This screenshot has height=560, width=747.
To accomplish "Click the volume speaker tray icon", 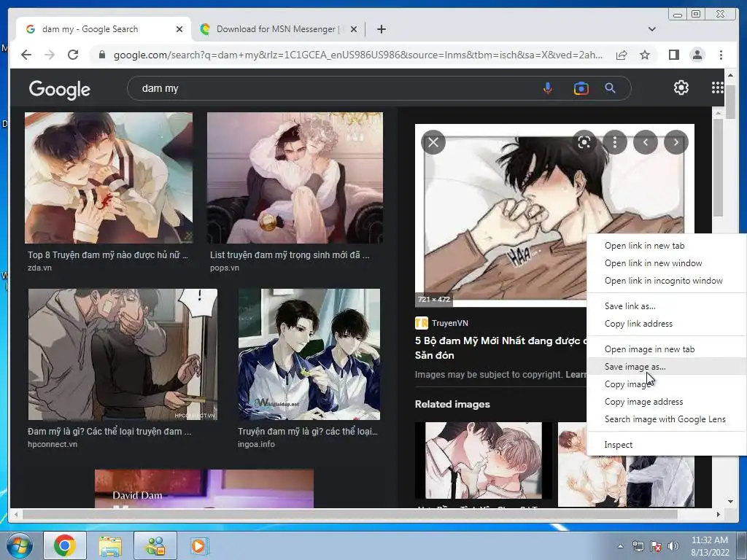I will (x=673, y=546).
